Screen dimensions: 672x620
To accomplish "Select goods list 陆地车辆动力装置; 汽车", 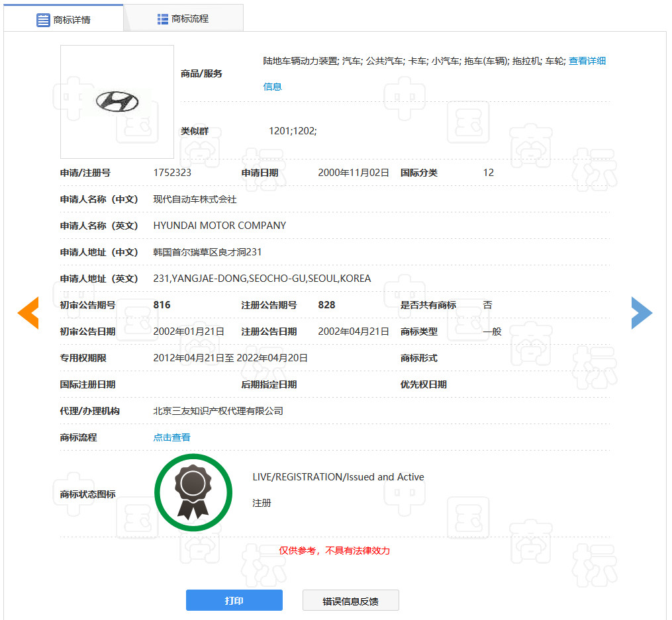I will click(x=415, y=61).
